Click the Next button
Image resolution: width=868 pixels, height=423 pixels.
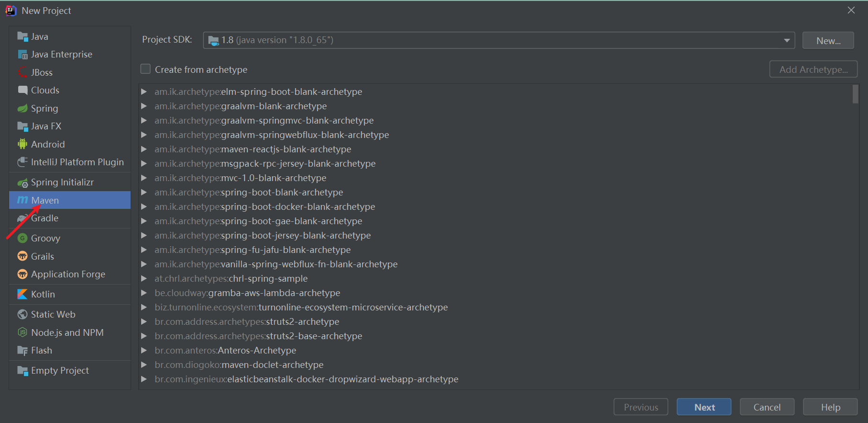point(704,407)
